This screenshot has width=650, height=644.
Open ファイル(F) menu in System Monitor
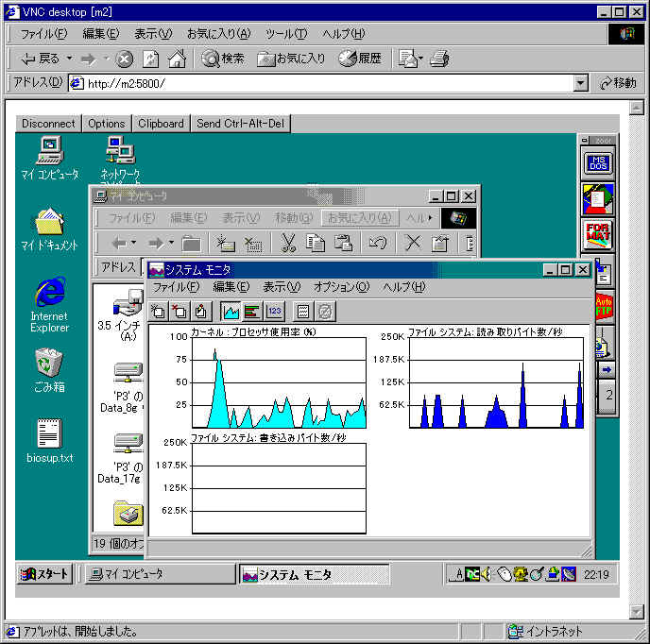(176, 287)
